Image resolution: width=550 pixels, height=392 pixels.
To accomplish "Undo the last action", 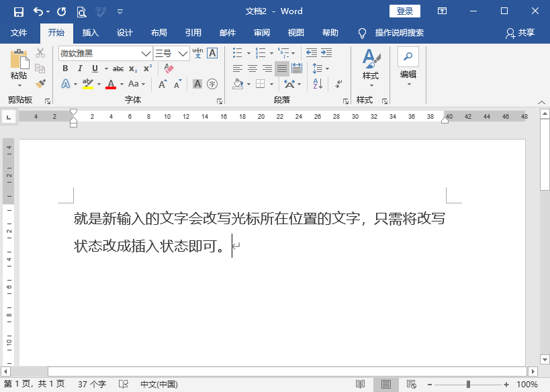I will (38, 12).
